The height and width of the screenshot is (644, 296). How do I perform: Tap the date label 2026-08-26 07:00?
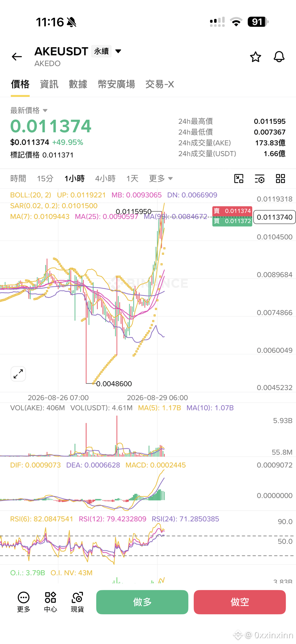click(x=58, y=398)
